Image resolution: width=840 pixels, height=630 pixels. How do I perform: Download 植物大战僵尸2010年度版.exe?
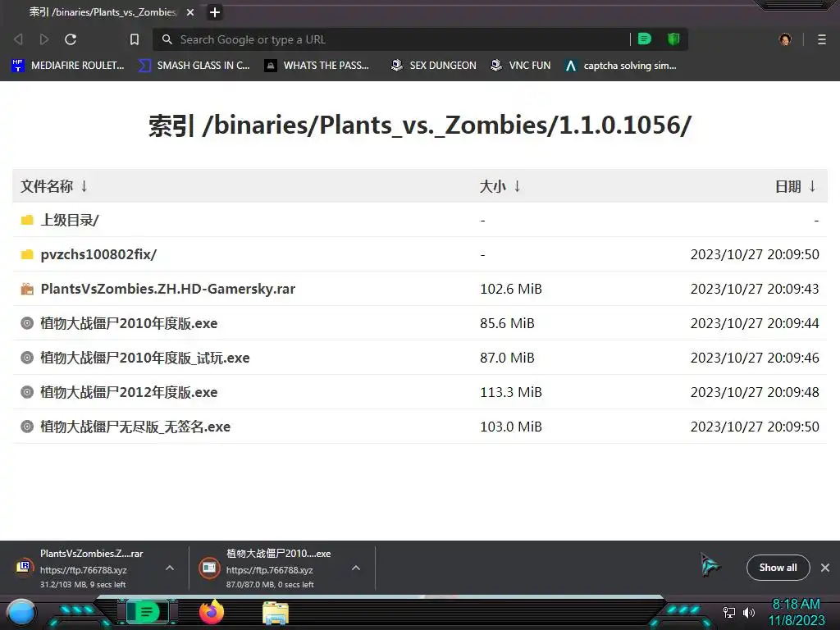[x=129, y=323]
